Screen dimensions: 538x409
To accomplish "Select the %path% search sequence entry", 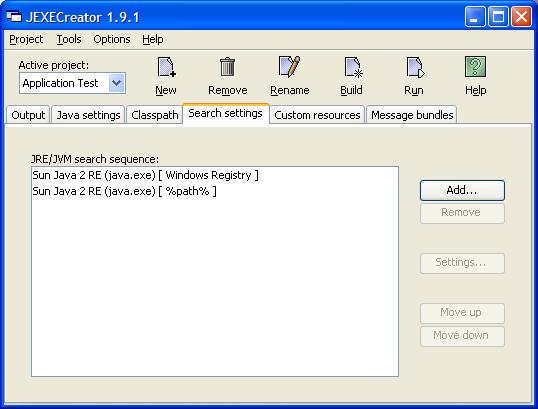I will pyautogui.click(x=215, y=191).
